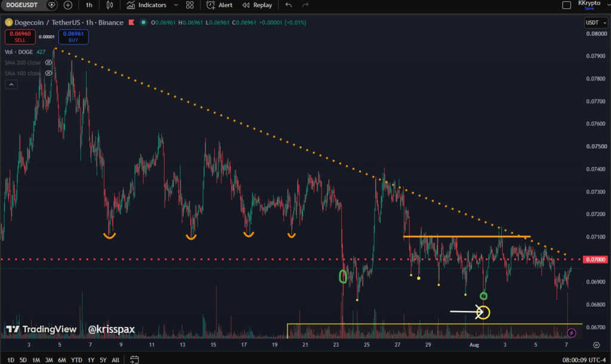Toggle SMA 200 close visibility eye

48,62
